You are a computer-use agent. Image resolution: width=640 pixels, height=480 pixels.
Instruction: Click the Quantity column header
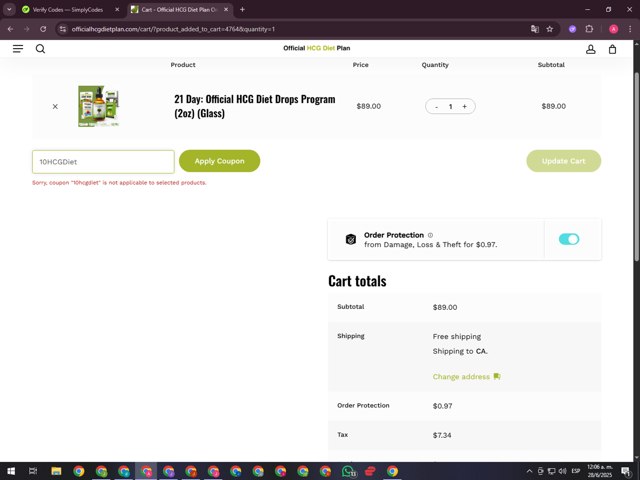(435, 65)
